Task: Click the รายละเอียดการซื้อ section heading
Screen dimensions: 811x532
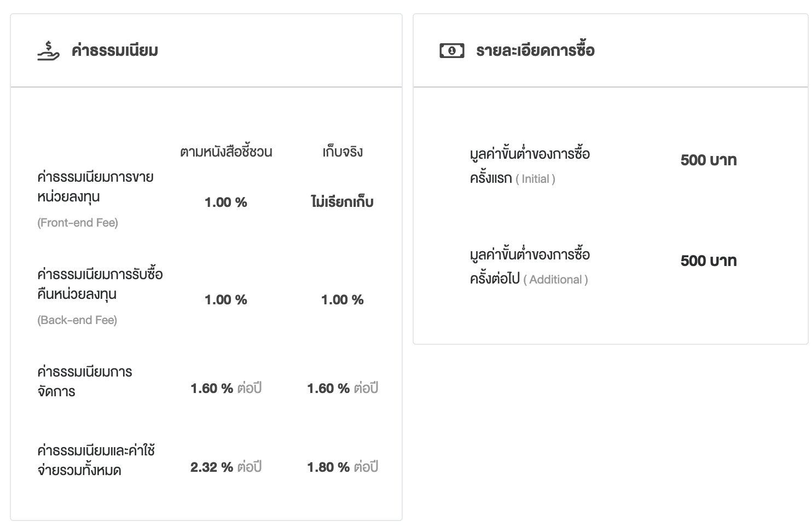Action: pos(535,51)
